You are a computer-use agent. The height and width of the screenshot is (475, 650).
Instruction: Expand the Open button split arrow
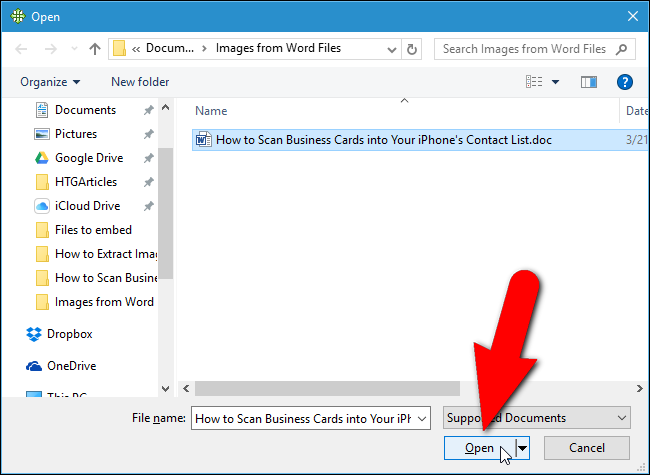[x=523, y=448]
